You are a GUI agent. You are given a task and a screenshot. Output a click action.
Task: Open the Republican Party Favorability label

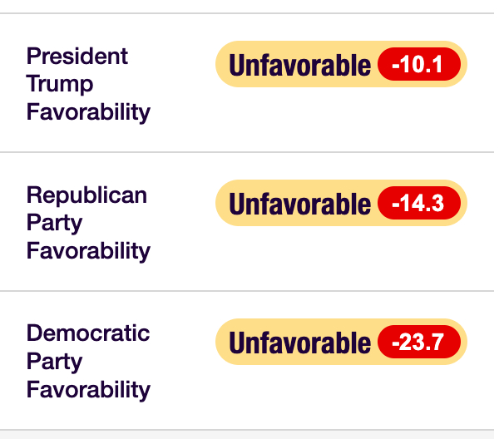(x=87, y=223)
